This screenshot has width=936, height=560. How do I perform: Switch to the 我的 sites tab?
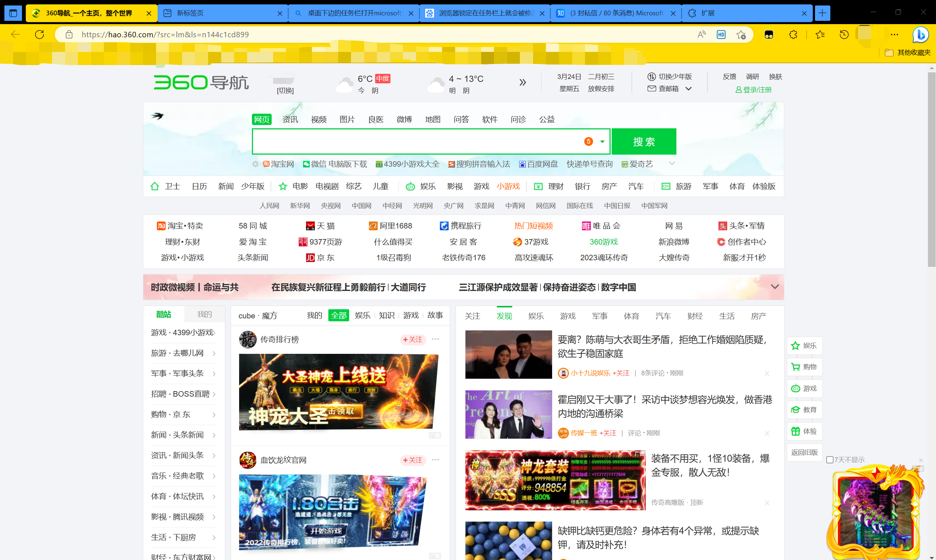point(204,314)
